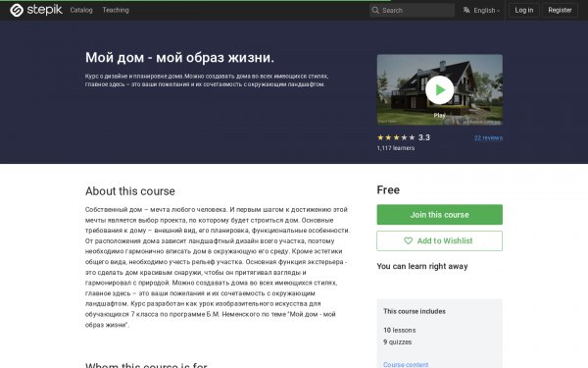Viewport: 588px width, 368px height.
Task: Click the Stepik logo
Action: pyautogui.click(x=36, y=10)
